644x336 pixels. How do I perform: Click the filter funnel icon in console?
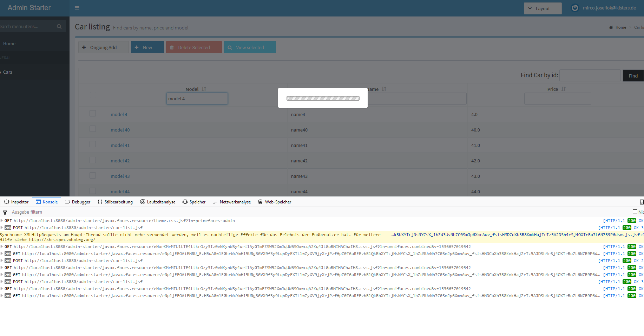coord(5,212)
